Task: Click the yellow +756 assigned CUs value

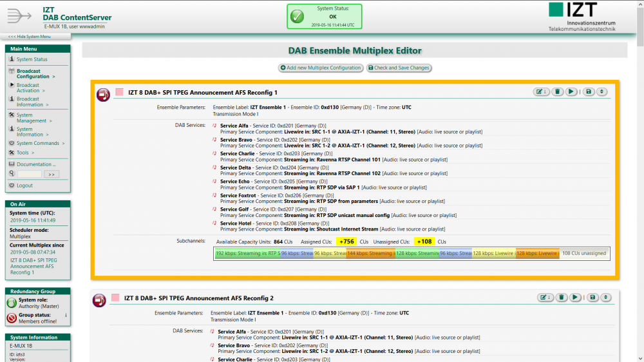Action: point(346,242)
